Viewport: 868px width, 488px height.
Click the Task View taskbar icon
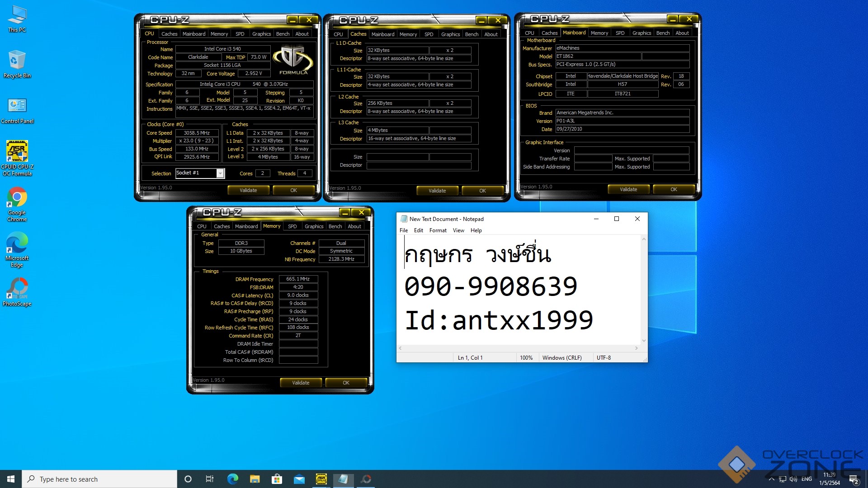point(210,479)
